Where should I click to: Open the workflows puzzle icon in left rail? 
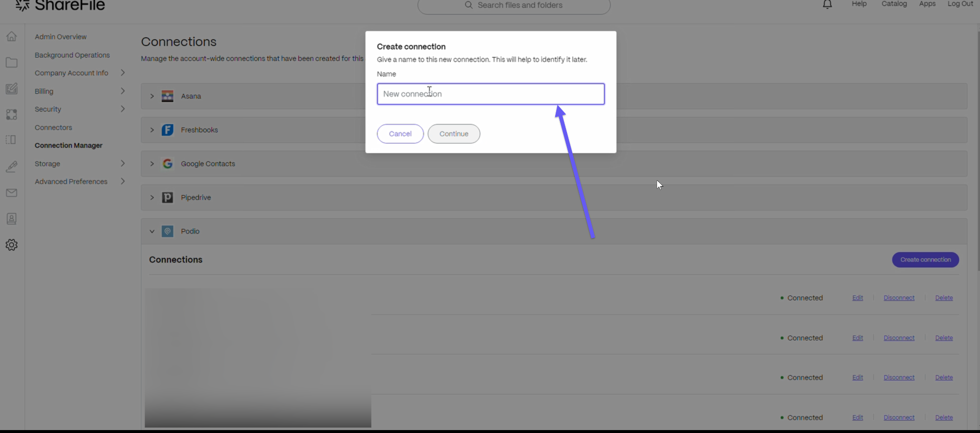(11, 114)
